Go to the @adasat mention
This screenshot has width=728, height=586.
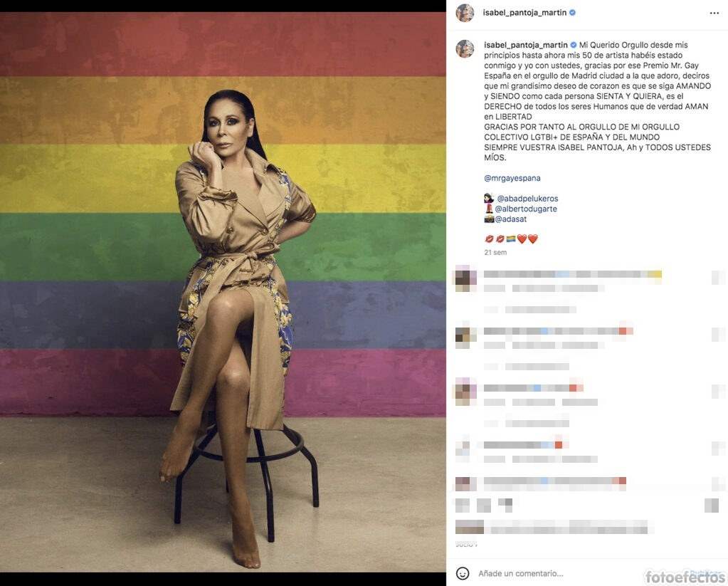511,219
